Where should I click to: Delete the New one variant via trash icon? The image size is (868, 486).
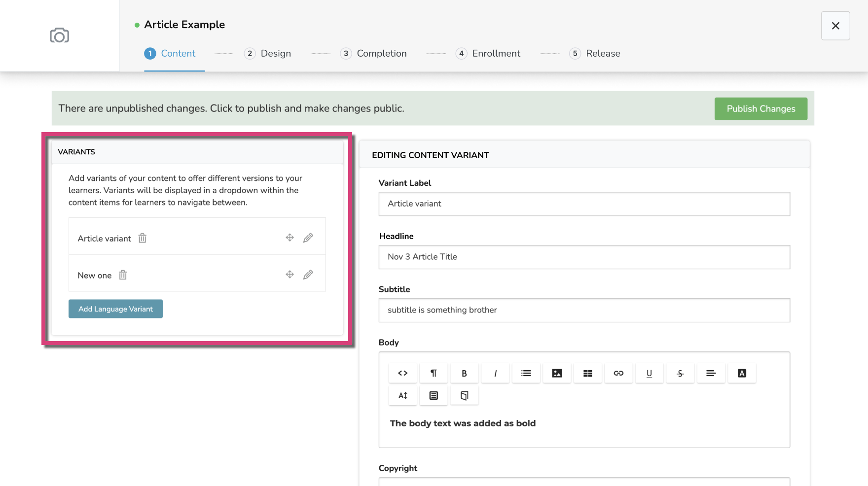pyautogui.click(x=123, y=275)
